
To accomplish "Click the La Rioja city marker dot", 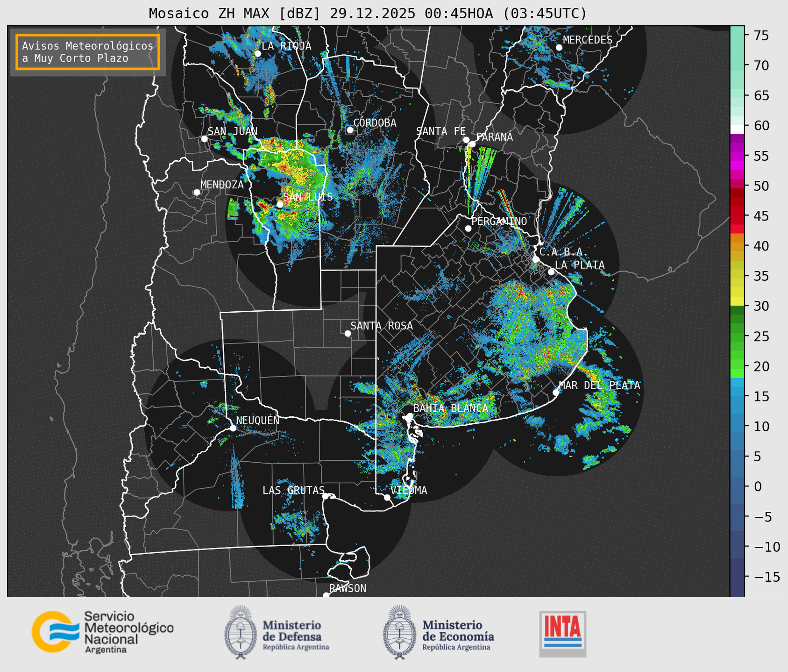I will [257, 53].
